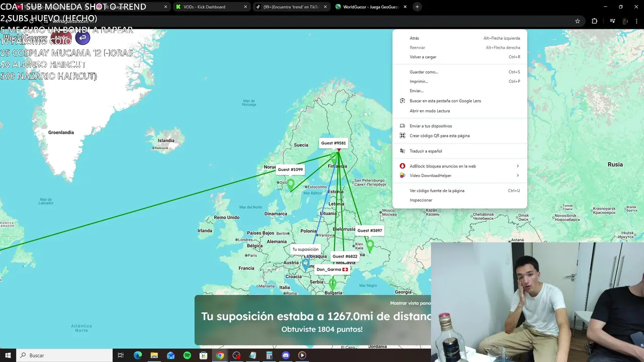Bookmark this page with the star icon

[x=578, y=21]
